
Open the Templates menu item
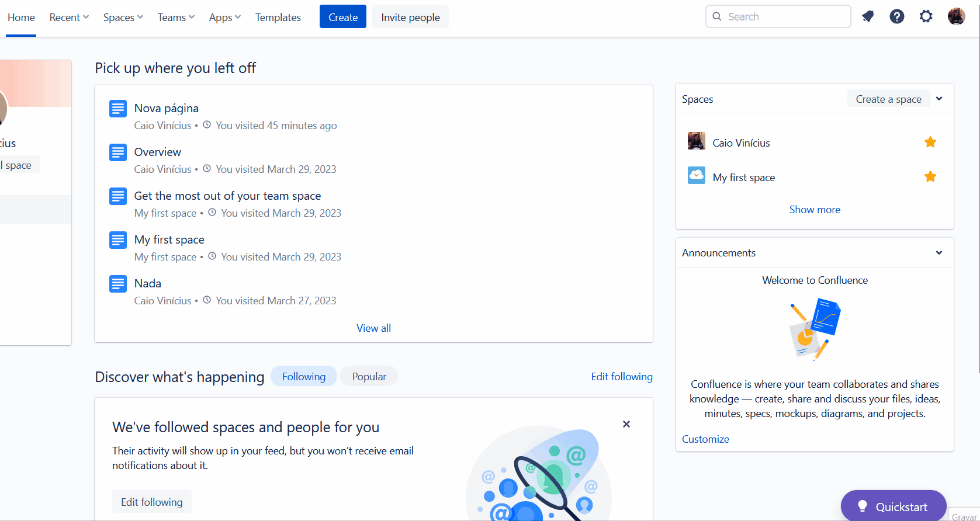click(278, 18)
